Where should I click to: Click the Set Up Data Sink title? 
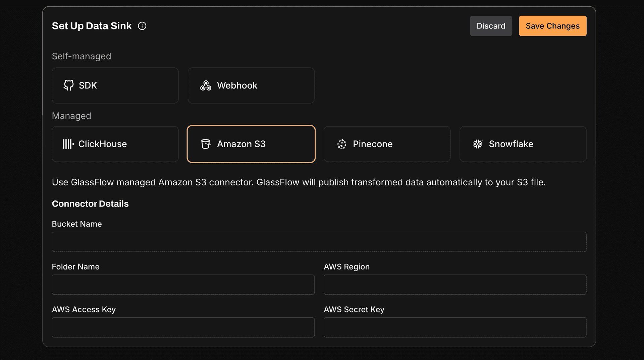click(92, 26)
